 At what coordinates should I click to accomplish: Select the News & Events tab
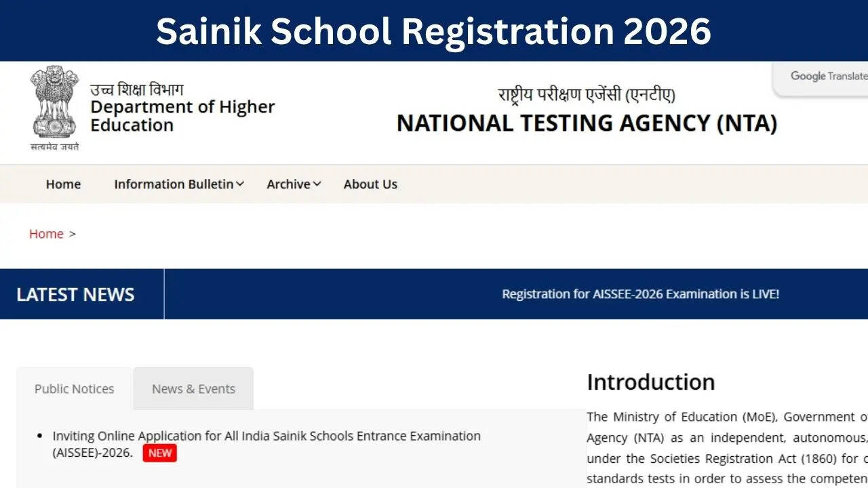[x=193, y=389]
